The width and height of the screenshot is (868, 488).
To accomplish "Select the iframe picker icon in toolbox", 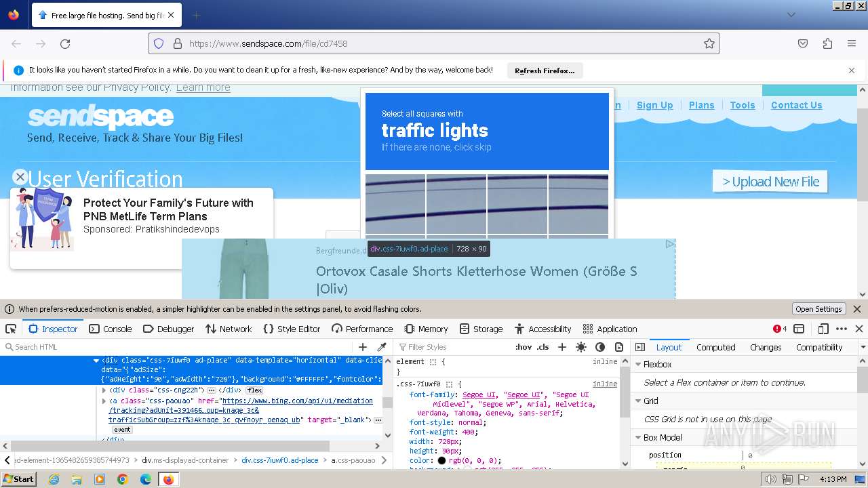I will pyautogui.click(x=799, y=329).
